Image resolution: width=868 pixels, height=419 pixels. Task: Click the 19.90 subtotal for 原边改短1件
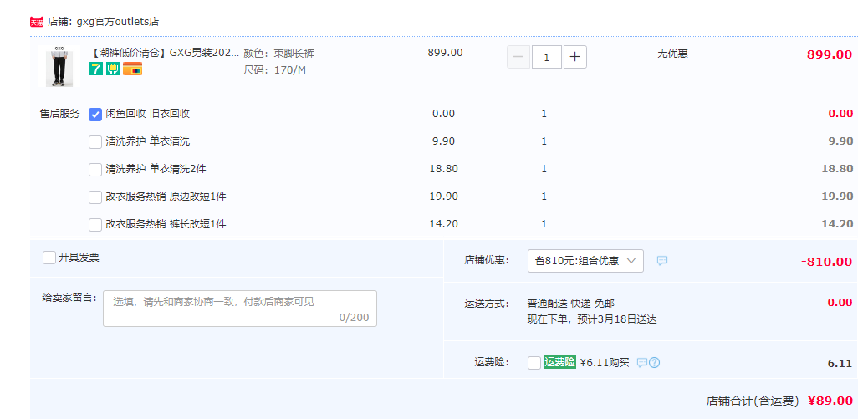(837, 197)
